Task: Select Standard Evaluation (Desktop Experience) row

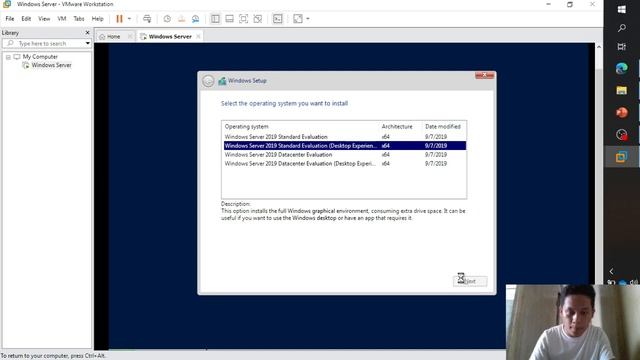Action: tap(345, 146)
